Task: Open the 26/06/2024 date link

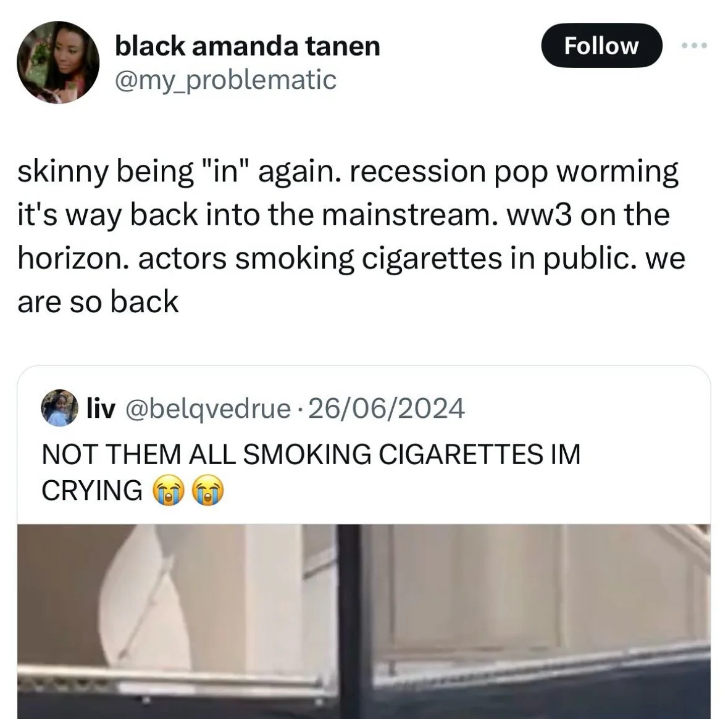Action: click(x=386, y=409)
